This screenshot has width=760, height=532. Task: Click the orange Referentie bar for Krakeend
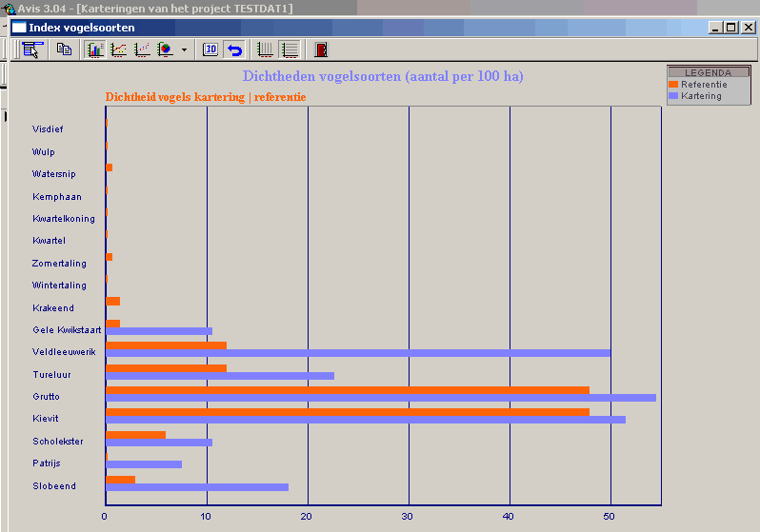tap(113, 302)
